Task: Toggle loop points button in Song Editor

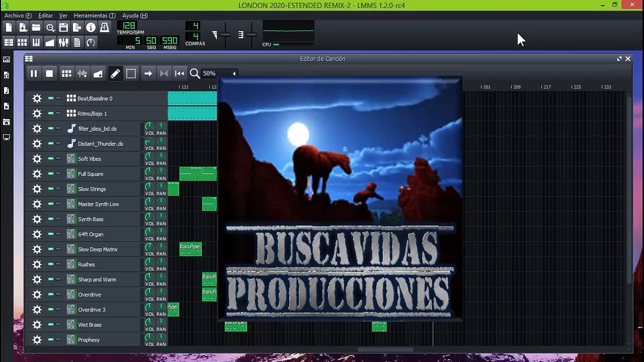Action: [164, 73]
